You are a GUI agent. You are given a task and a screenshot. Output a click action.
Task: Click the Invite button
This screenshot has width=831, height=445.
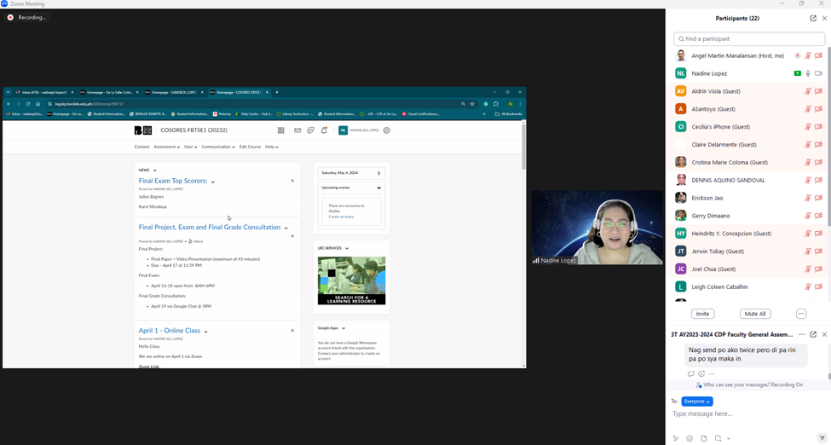click(702, 314)
